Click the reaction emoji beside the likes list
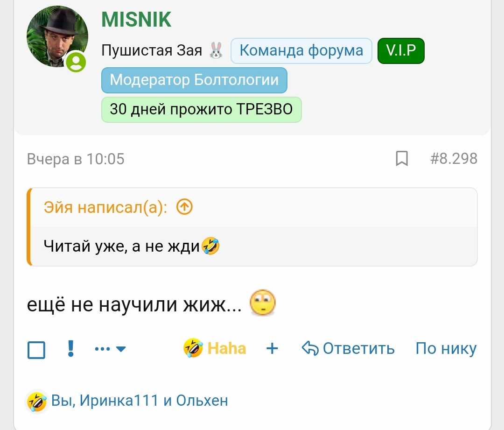This screenshot has height=430, width=504. pyautogui.click(x=37, y=401)
